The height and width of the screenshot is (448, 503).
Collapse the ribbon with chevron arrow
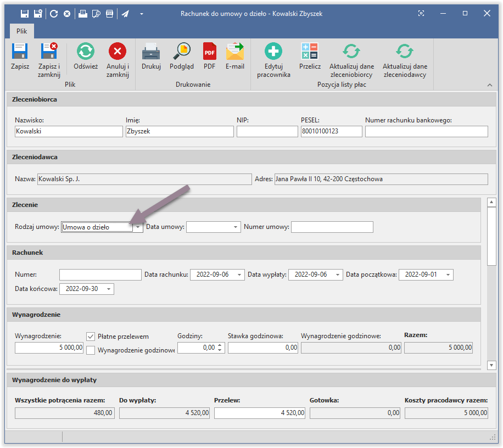(x=489, y=85)
